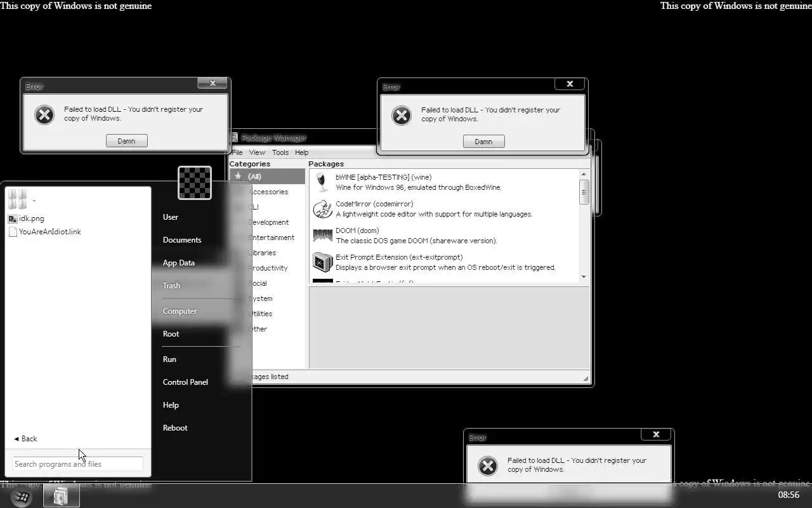The height and width of the screenshot is (508, 812).
Task: Choose Run in the Start menu
Action: [x=169, y=359]
